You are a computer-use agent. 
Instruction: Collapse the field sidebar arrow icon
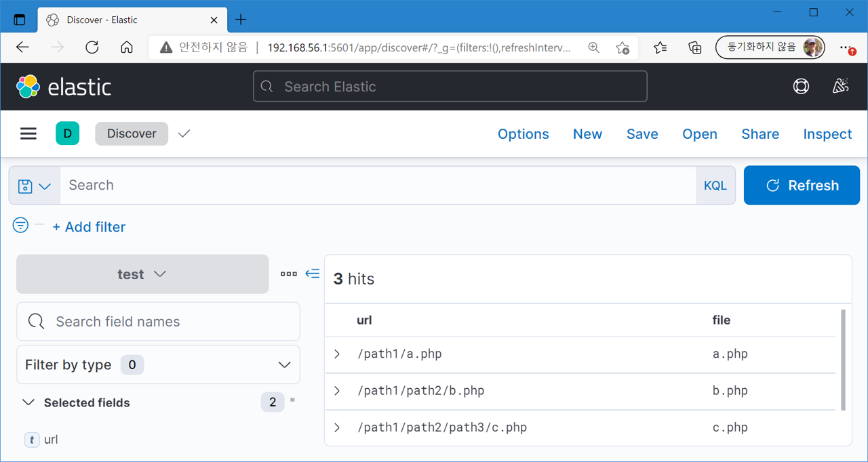point(312,274)
